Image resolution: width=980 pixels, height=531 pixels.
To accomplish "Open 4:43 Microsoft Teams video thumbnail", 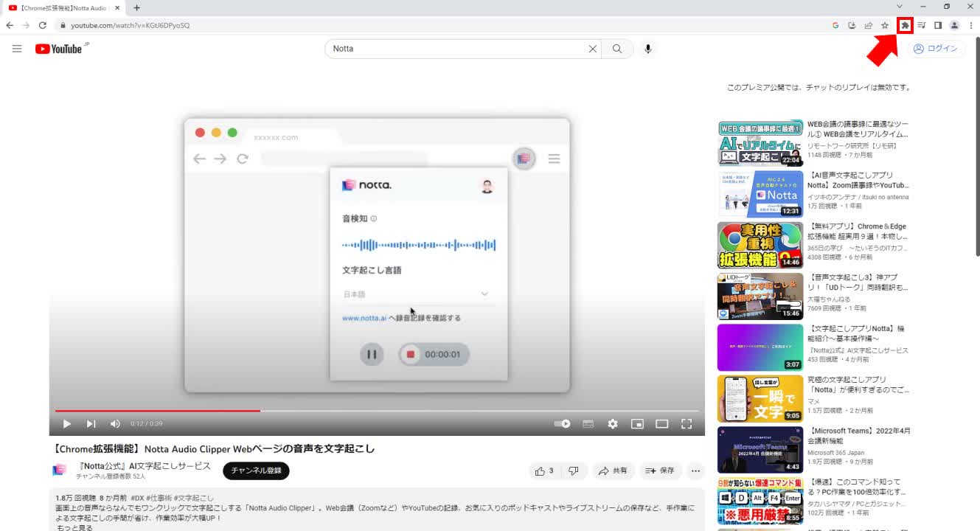I will (760, 450).
